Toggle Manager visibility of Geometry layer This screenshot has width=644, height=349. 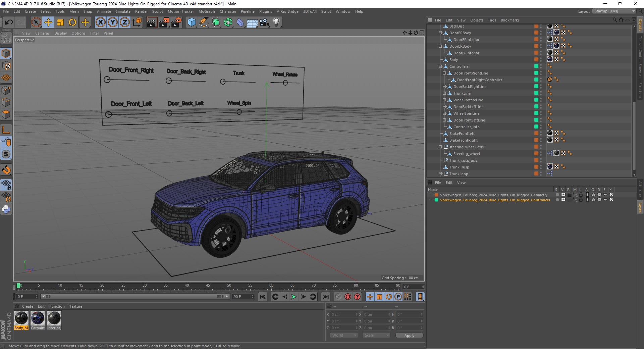tap(575, 195)
